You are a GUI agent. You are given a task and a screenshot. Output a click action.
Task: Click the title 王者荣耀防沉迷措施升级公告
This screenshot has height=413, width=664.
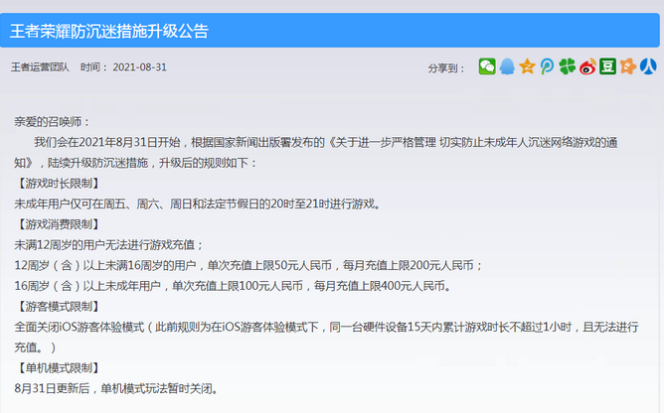(109, 31)
